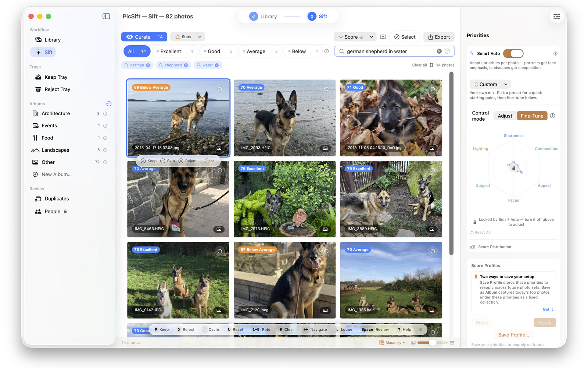Click the bookmark icon next to Clear all
Screen dimensions: 588x368
click(431, 65)
